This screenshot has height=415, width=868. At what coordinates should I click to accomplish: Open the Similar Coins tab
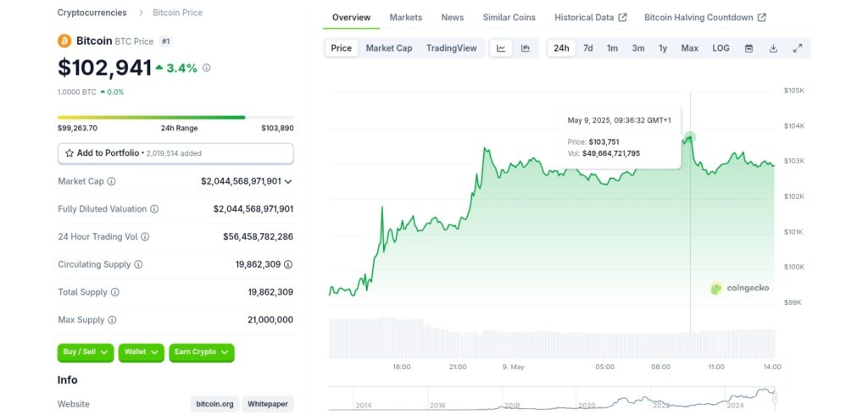509,17
